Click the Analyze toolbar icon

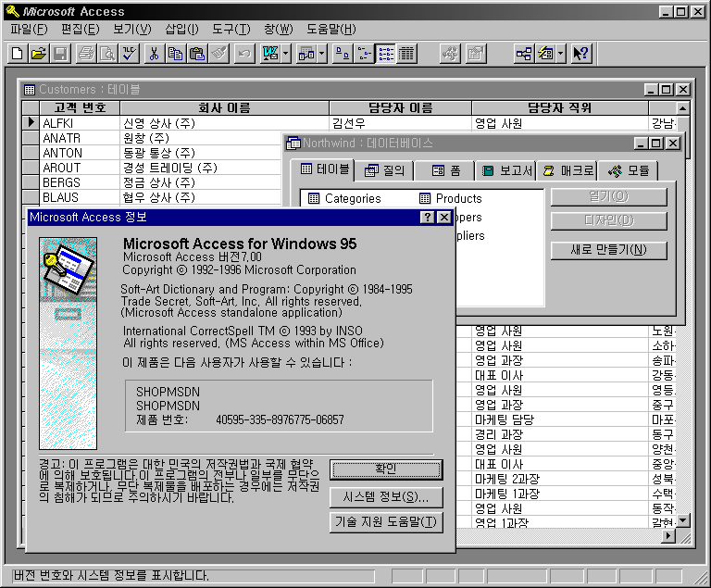click(x=306, y=54)
